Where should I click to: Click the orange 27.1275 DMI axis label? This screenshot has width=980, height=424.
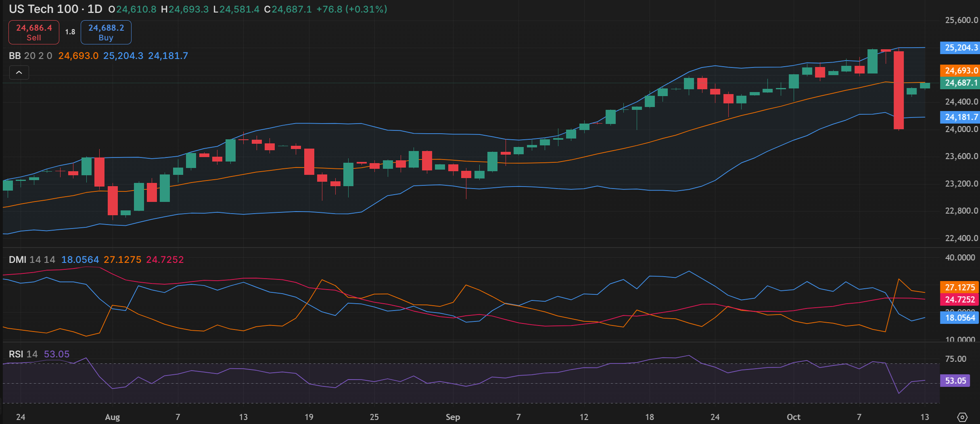(x=960, y=288)
